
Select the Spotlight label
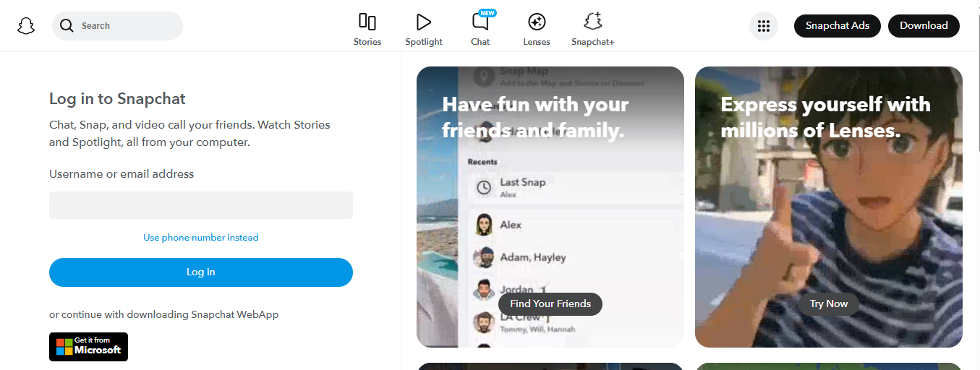click(424, 42)
